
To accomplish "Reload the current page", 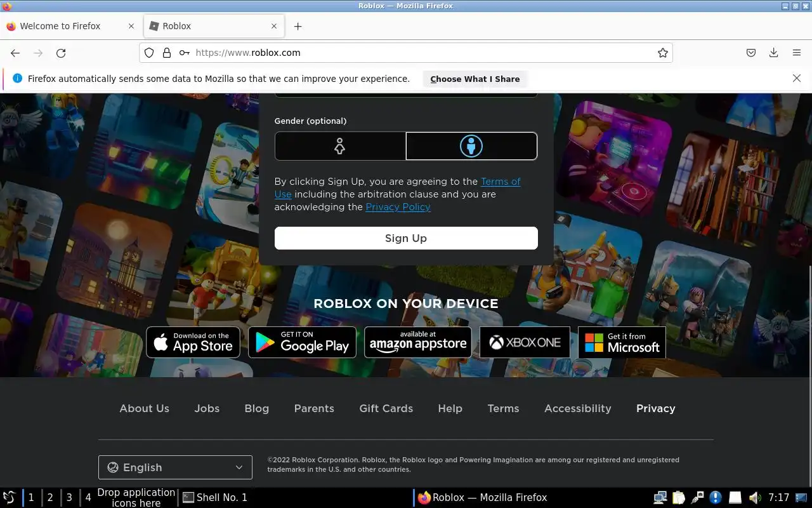I will 61,53.
